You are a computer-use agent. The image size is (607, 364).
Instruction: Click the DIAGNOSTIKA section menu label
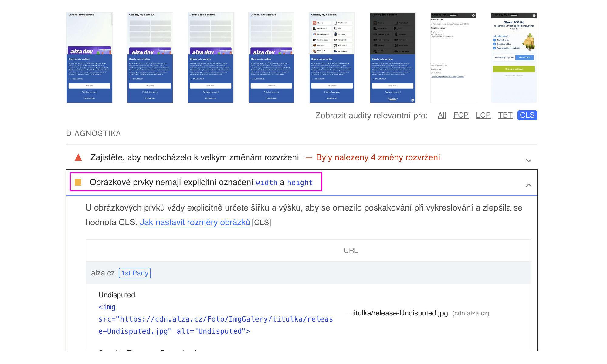click(93, 133)
